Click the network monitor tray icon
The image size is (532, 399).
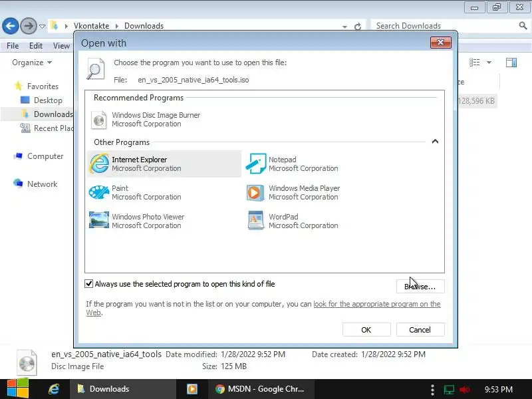449,390
